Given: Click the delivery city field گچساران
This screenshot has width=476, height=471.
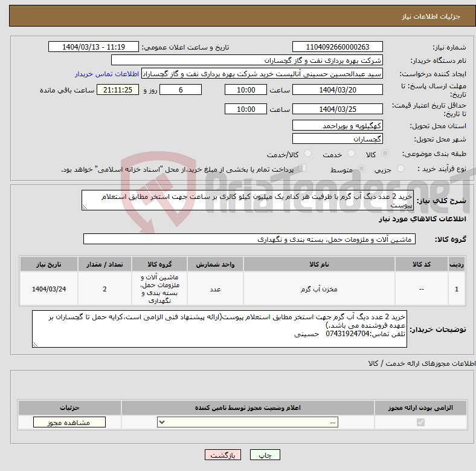Looking at the screenshot, I should (337, 138).
